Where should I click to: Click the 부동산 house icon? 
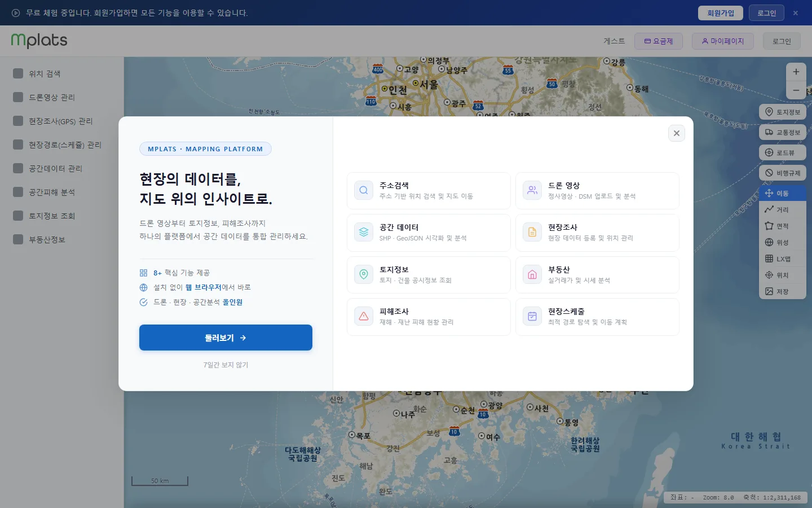(x=532, y=275)
